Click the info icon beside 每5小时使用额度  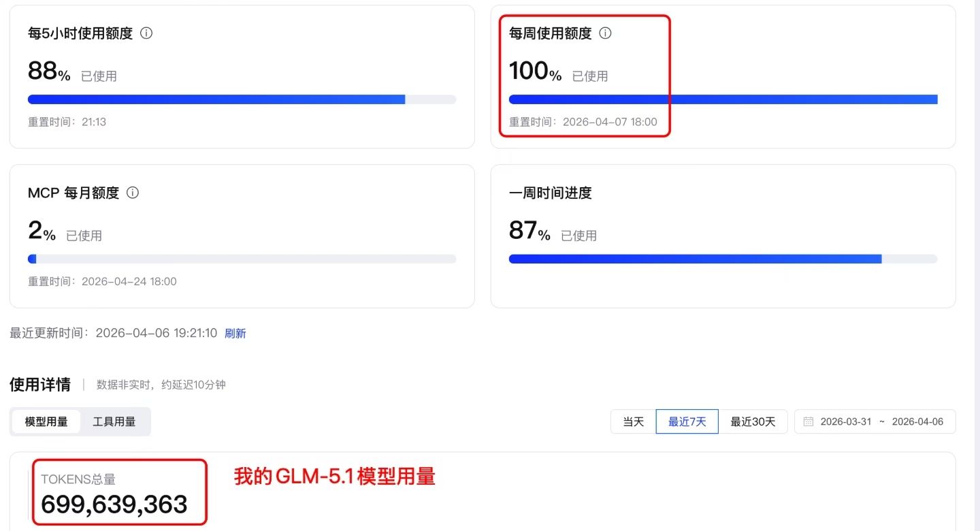click(146, 33)
